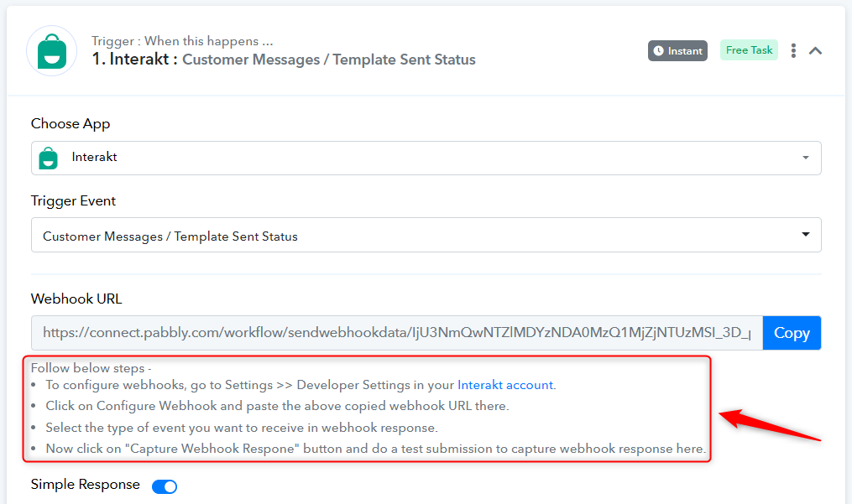
Task: Click the 'Webhook URL' label
Action: pyautogui.click(x=76, y=299)
